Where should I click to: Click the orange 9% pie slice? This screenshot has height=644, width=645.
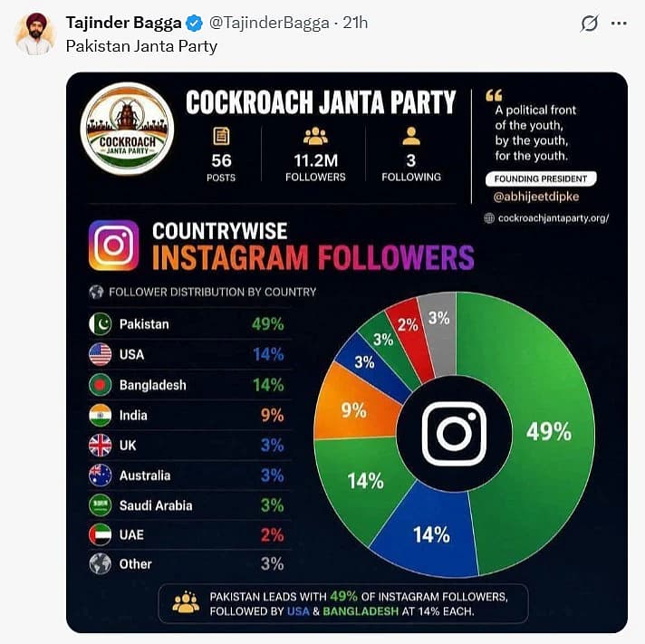point(354,407)
